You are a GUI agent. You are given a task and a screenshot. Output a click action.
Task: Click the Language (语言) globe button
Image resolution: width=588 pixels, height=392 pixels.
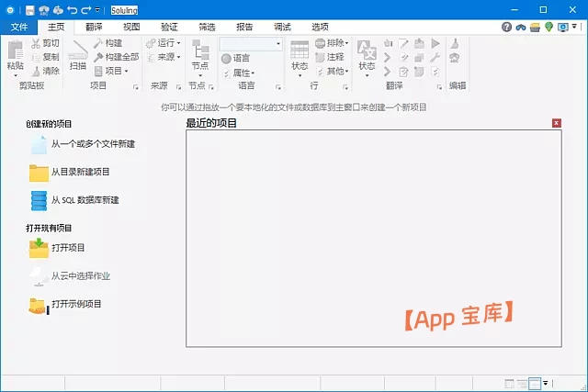[235, 58]
